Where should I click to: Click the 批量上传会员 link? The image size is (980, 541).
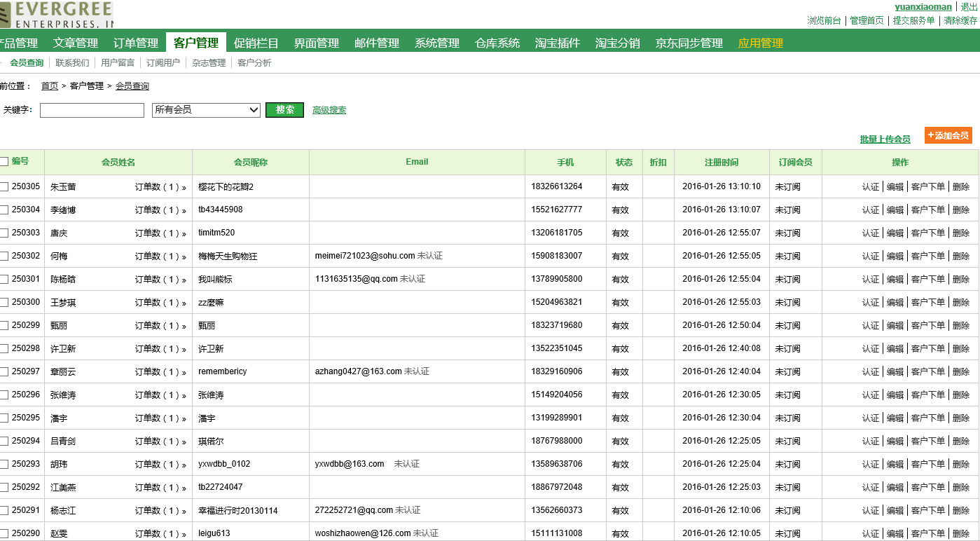pyautogui.click(x=885, y=139)
